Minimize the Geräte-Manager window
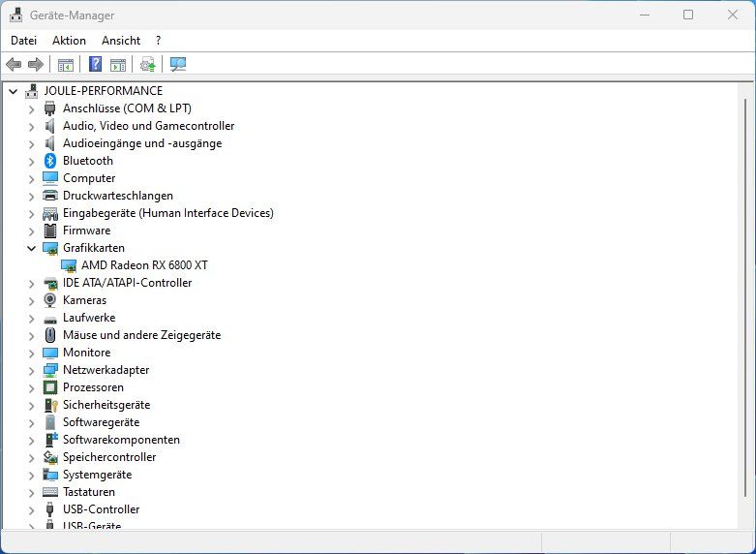 [645, 15]
